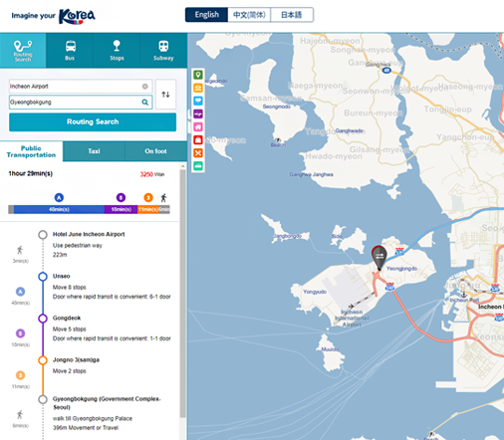Open the Routing Search tab
Image resolution: width=504 pixels, height=440 pixels.
[23, 51]
